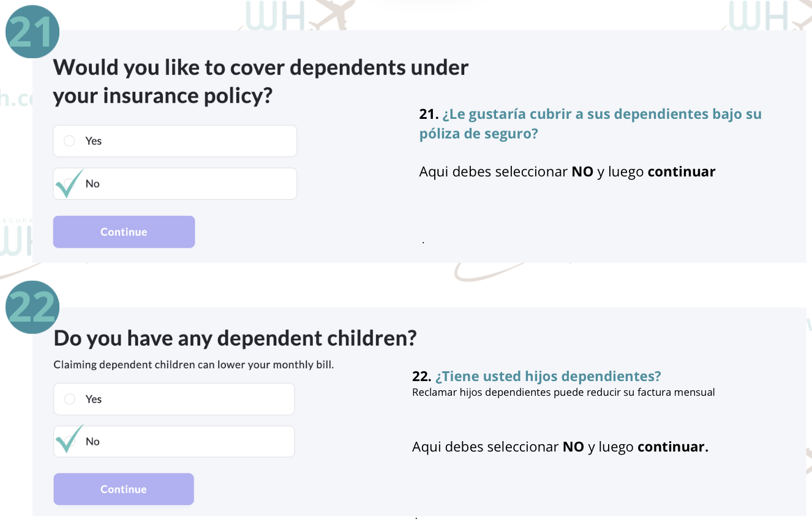The height and width of the screenshot is (522, 812).
Task: Click the "Reclamar hijos dependientes" Spanish note
Action: [563, 392]
